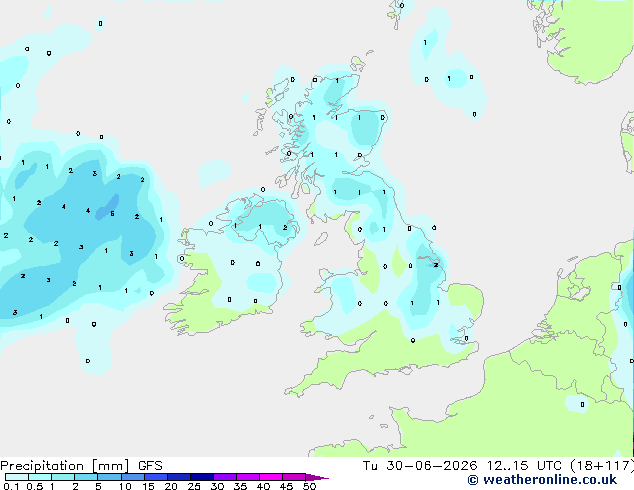634x490 pixels.
Task: Click the 'Precipitation [mm]' legend title
Action: point(64,466)
